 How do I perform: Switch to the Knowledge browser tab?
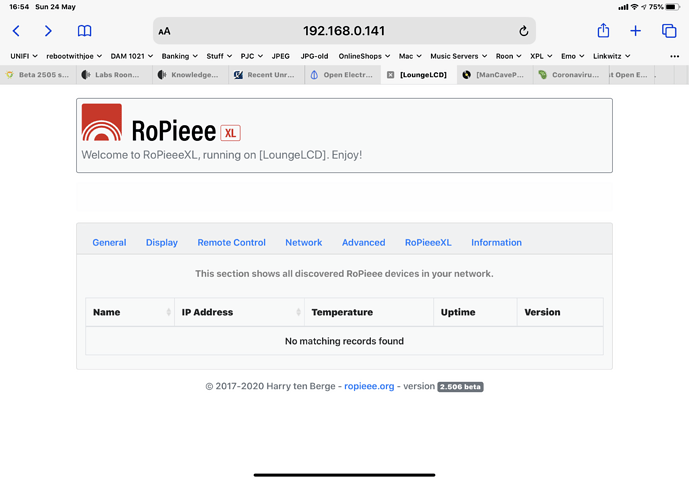191,75
